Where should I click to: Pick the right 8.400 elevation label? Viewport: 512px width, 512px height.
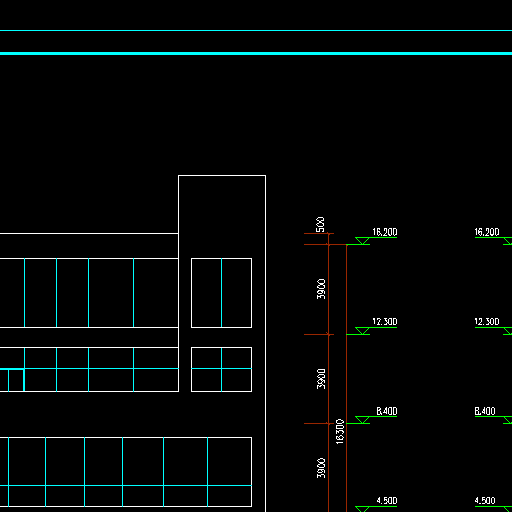[x=485, y=411]
